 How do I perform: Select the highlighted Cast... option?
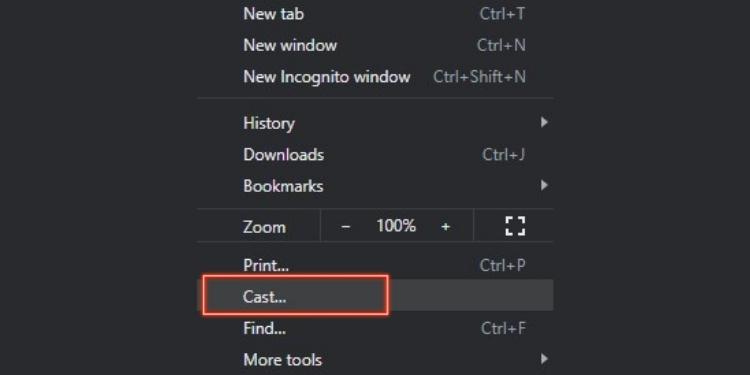pyautogui.click(x=375, y=296)
